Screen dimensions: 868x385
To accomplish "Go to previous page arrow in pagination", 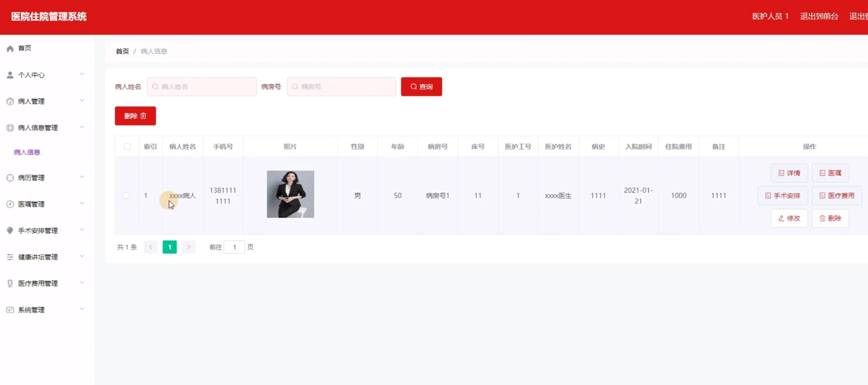I will (x=151, y=247).
